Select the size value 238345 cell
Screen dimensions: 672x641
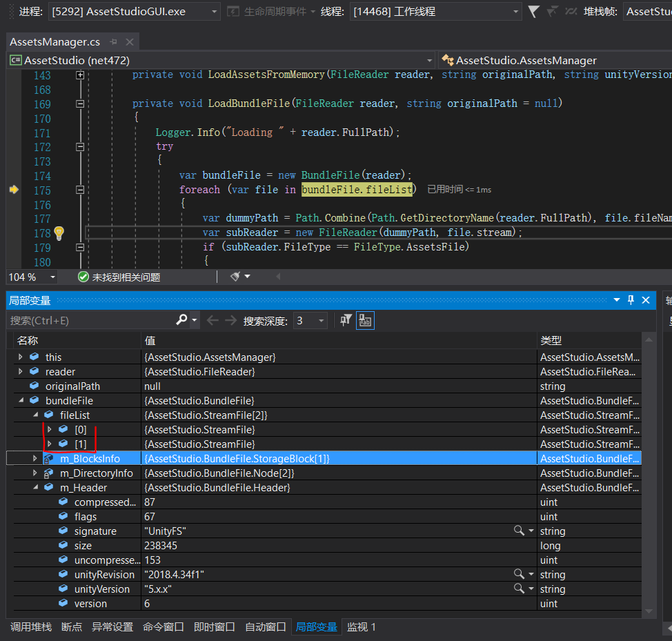(339, 546)
